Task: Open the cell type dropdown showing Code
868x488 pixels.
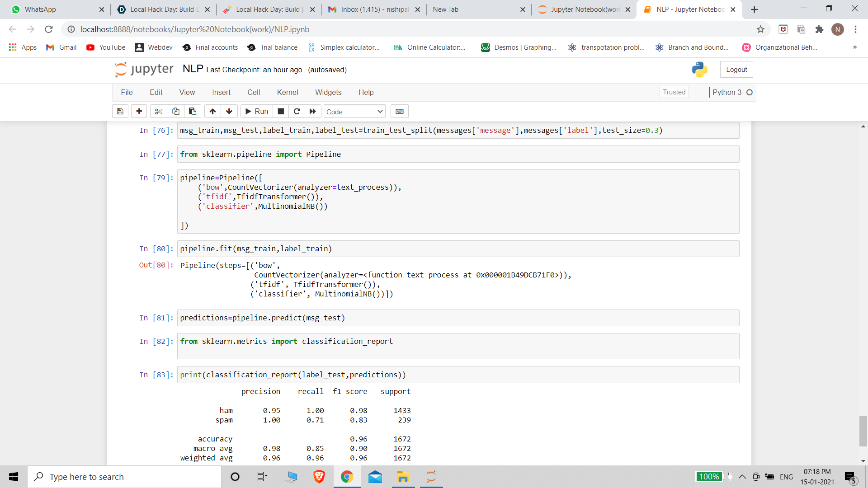Action: click(x=354, y=111)
